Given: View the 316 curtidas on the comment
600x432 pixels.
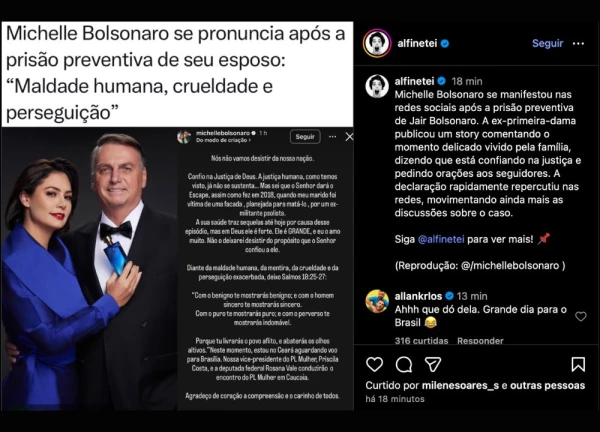Looking at the screenshot, I should (x=420, y=341).
